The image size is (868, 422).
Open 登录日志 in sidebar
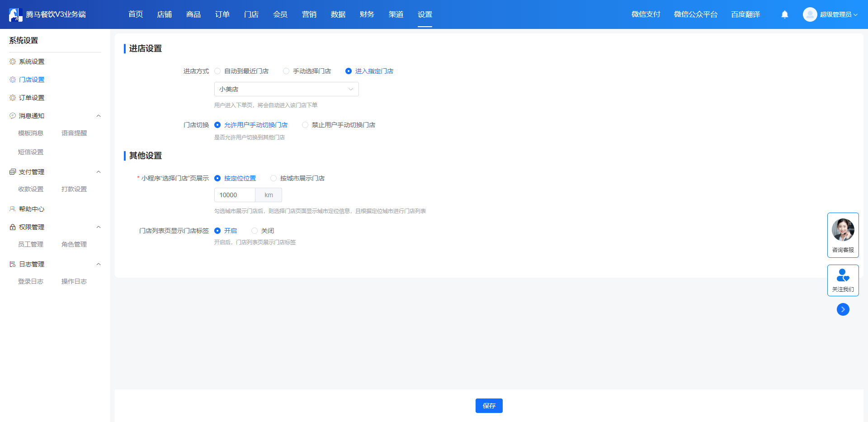click(31, 281)
